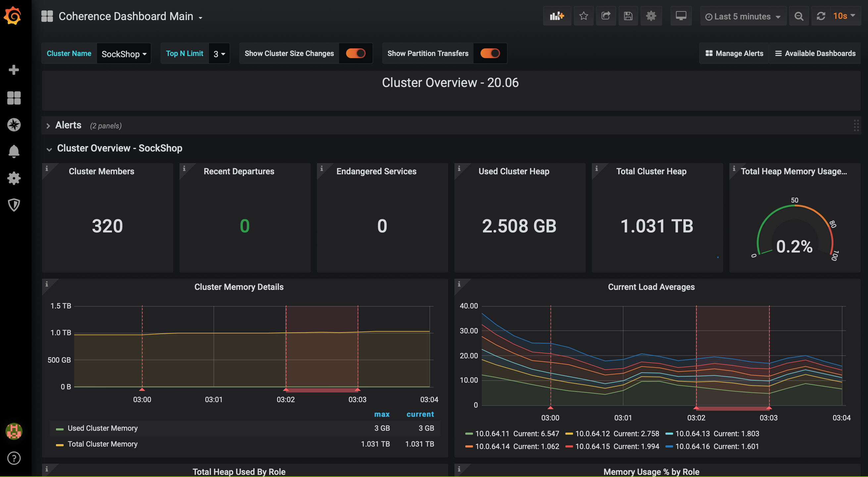Open the Last 5 minutes time picker
This screenshot has height=477, width=868.
743,17
